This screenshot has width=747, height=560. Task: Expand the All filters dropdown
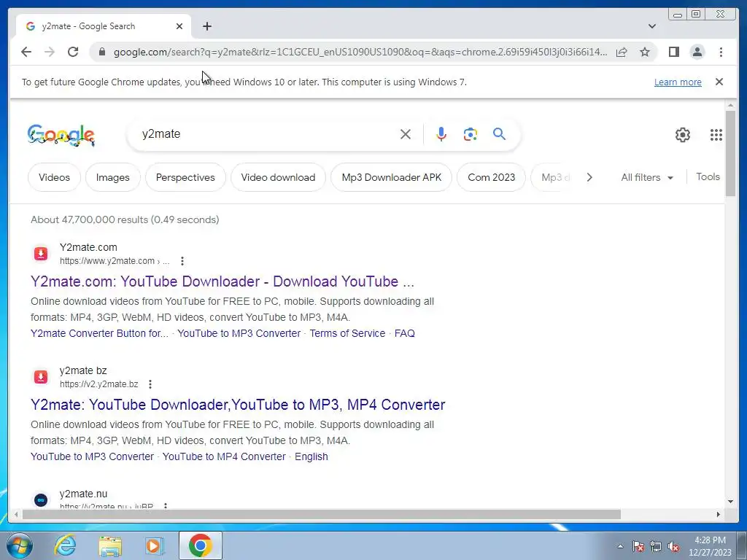[x=647, y=177]
